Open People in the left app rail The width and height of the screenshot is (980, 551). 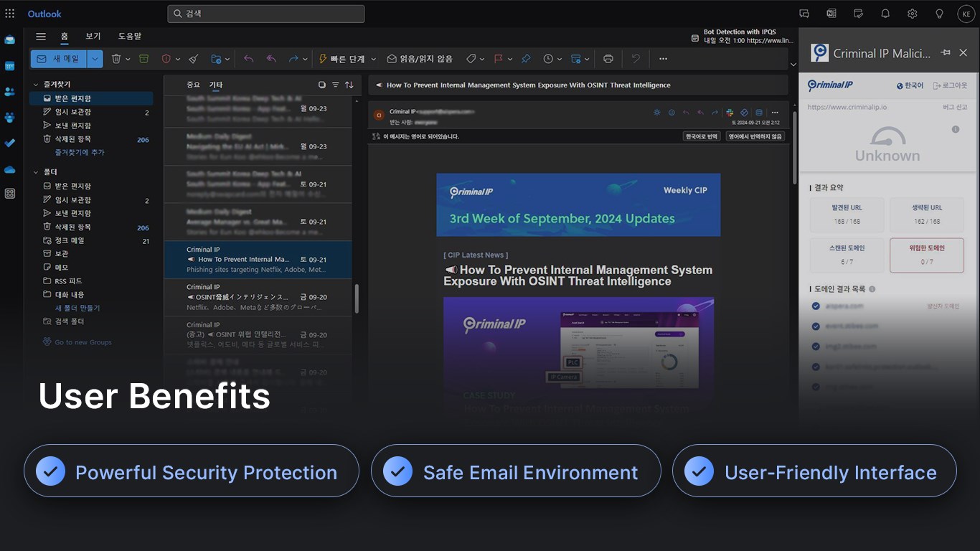click(x=10, y=91)
